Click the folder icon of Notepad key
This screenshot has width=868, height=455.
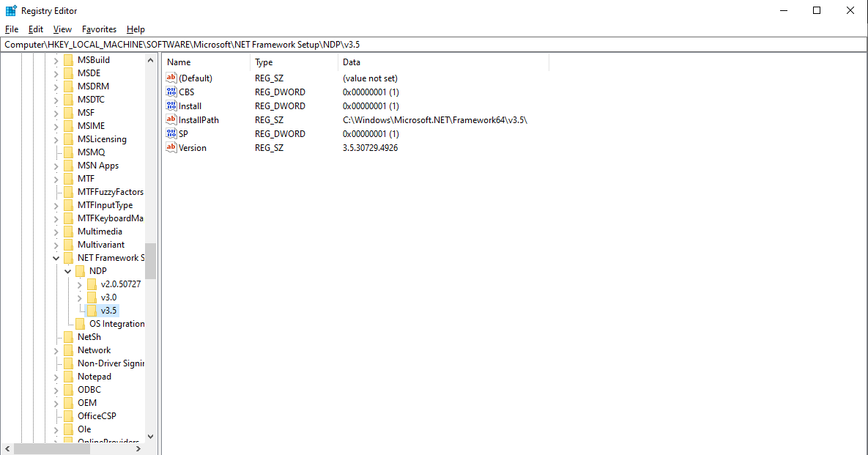69,377
